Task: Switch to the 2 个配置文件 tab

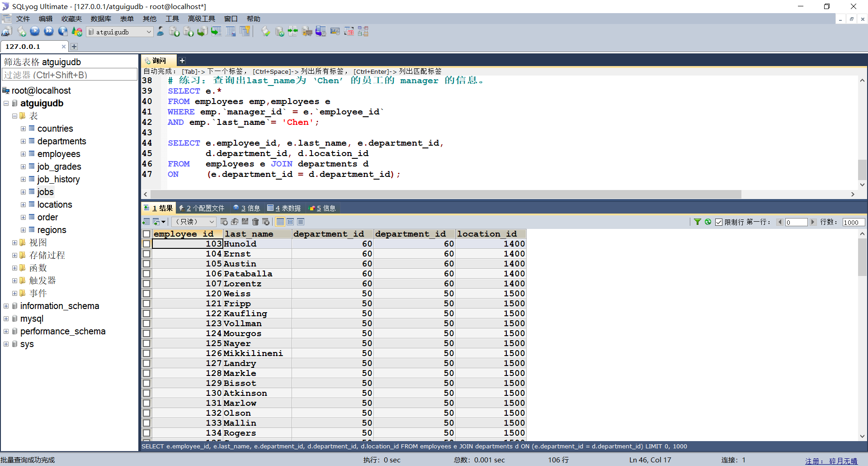Action: pos(202,208)
